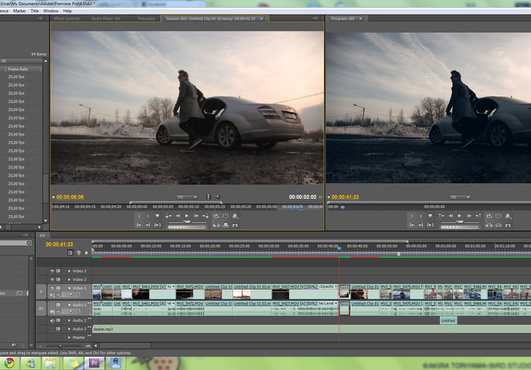Screen dimensions: 531x370
Task: Open Output settings in Source monitor
Action: [235, 216]
